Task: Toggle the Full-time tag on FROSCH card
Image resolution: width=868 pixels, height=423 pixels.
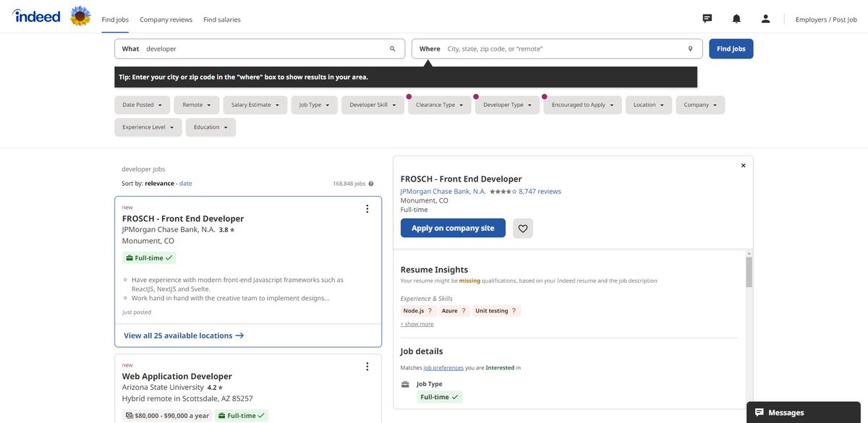Action: click(149, 258)
